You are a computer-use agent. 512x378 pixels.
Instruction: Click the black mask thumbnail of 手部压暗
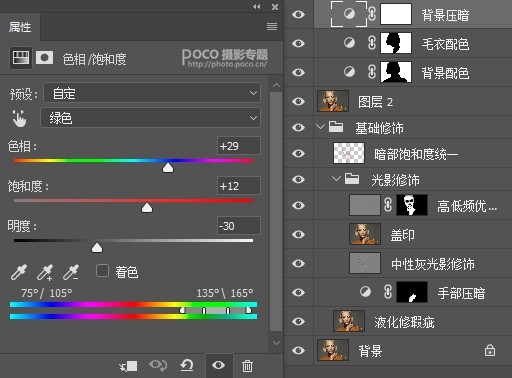[412, 292]
